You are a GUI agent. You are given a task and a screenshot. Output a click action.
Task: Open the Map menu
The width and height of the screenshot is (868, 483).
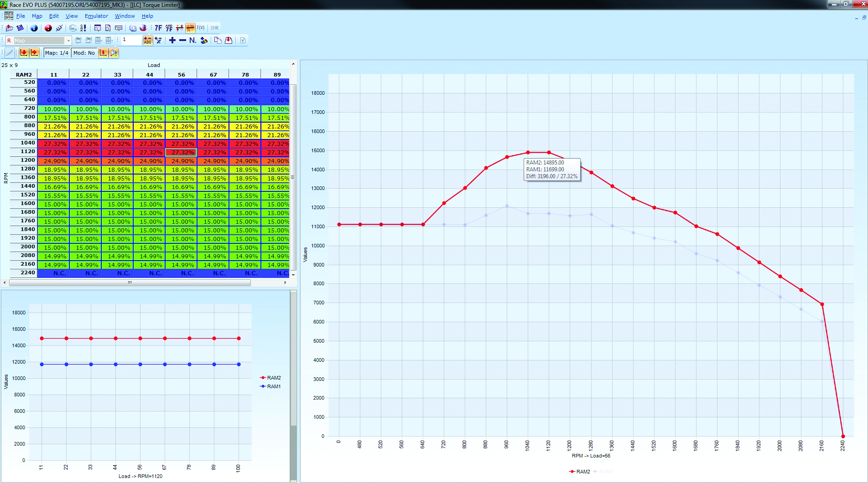point(37,16)
